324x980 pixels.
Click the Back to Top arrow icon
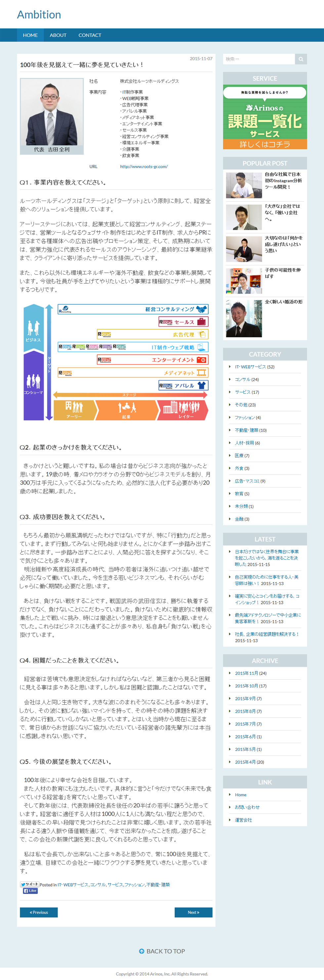tap(142, 951)
